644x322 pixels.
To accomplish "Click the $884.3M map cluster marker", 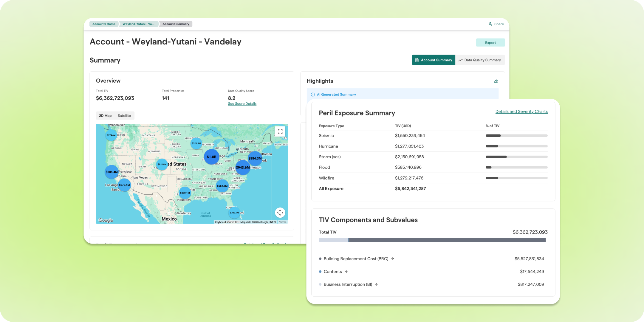I will click(x=255, y=158).
